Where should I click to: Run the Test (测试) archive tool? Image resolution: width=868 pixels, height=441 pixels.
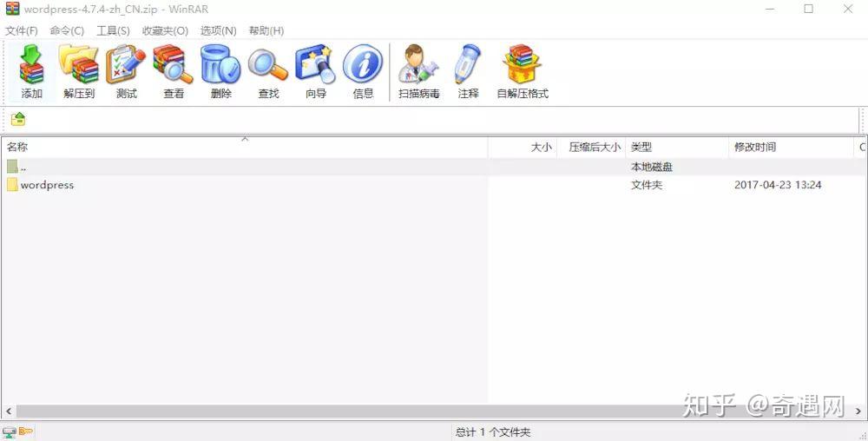tap(126, 72)
